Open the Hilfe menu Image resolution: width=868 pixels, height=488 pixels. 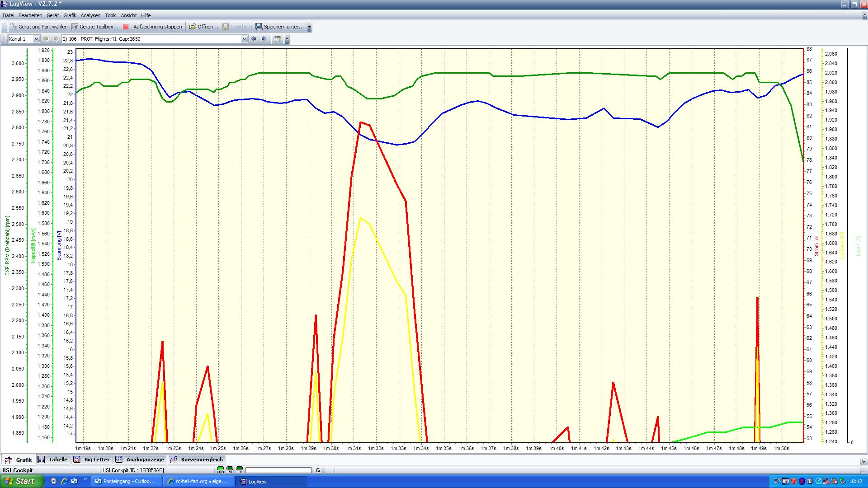click(146, 15)
